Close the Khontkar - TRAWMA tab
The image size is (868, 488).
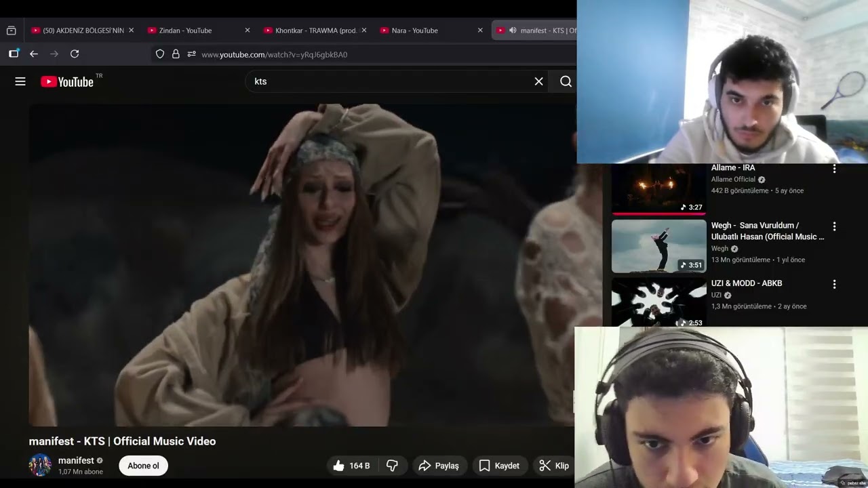tap(364, 30)
